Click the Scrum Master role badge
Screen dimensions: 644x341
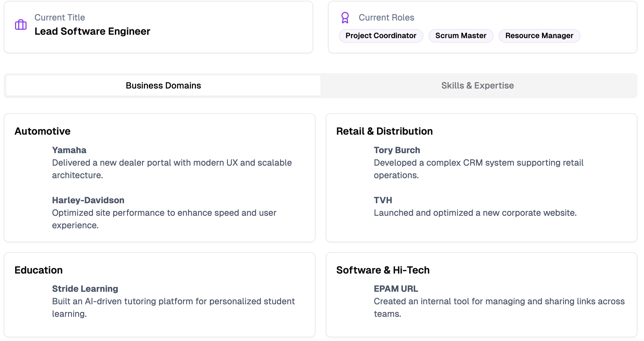click(x=460, y=36)
